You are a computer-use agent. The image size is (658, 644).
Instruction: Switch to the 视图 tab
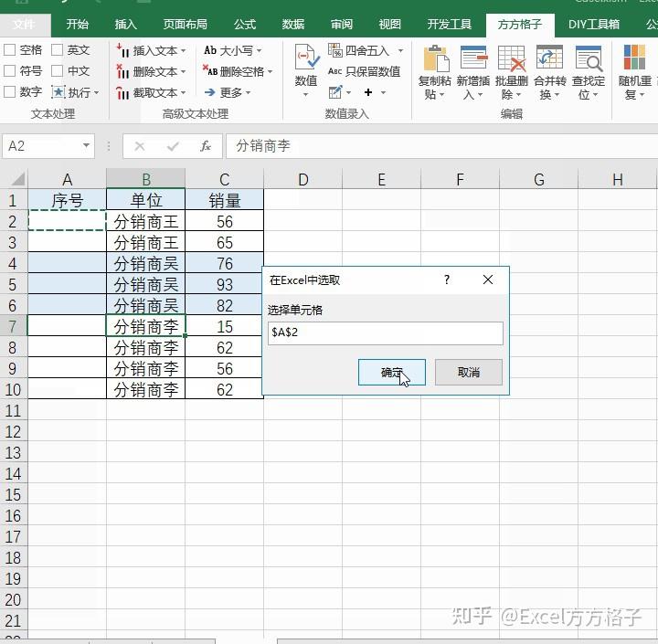389,25
